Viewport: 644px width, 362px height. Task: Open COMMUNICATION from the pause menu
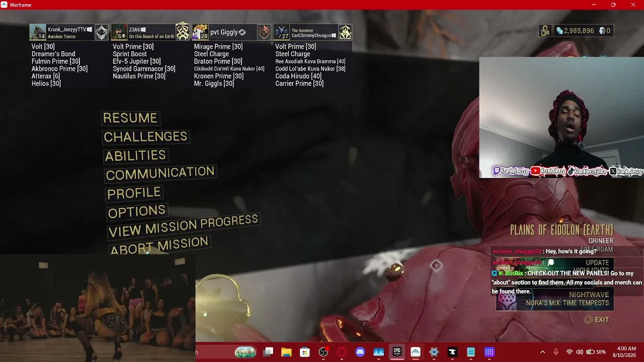(160, 173)
